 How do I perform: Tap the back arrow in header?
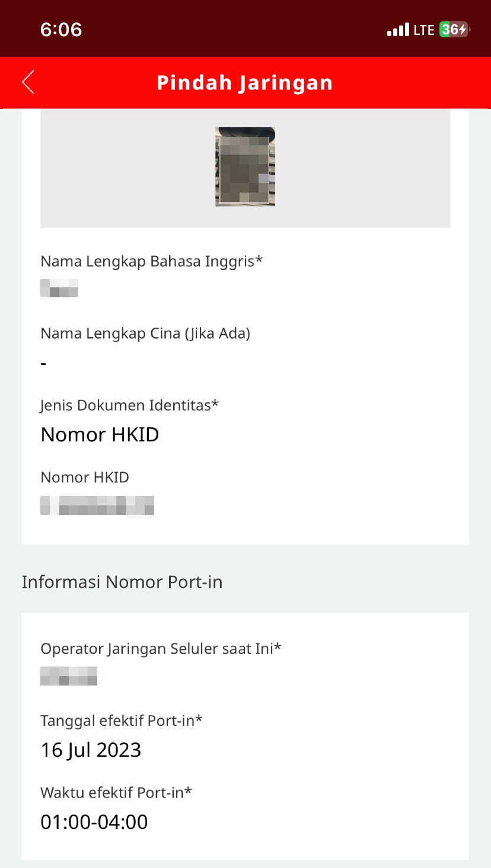[x=28, y=82]
